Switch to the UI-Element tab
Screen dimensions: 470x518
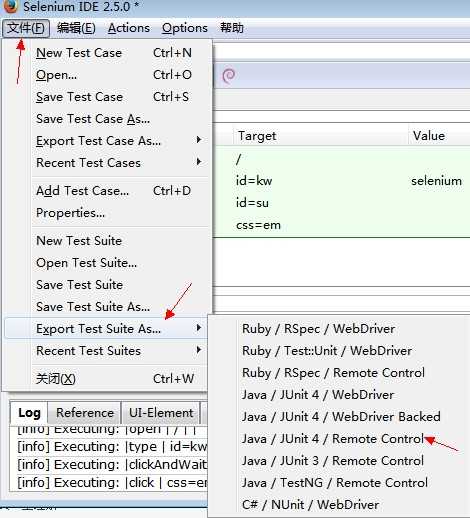pyautogui.click(x=161, y=413)
